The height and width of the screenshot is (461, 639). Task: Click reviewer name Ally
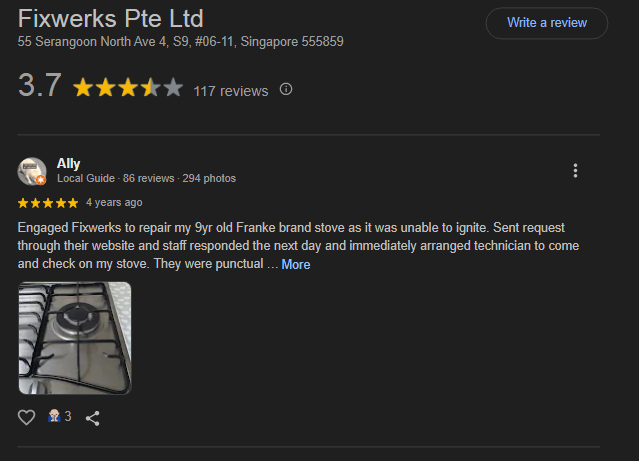tap(69, 163)
